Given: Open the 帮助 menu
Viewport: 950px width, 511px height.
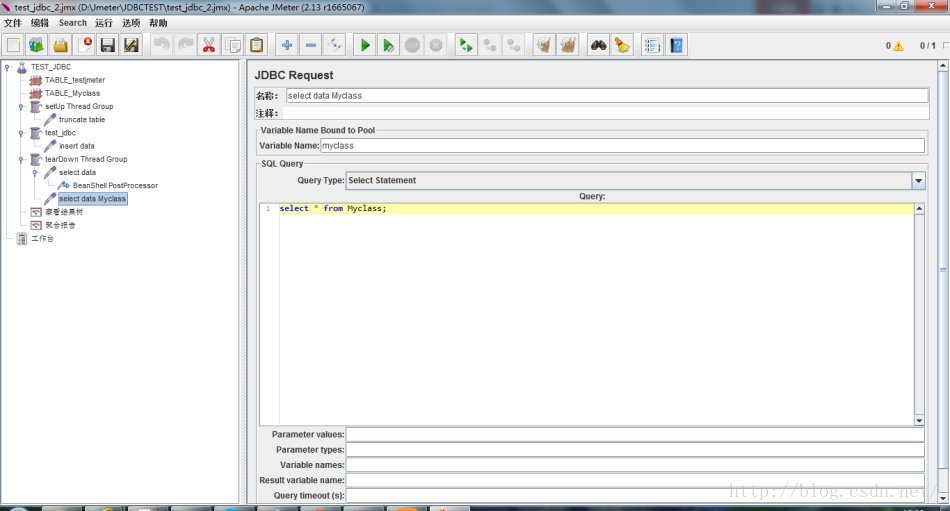Looking at the screenshot, I should point(158,23).
